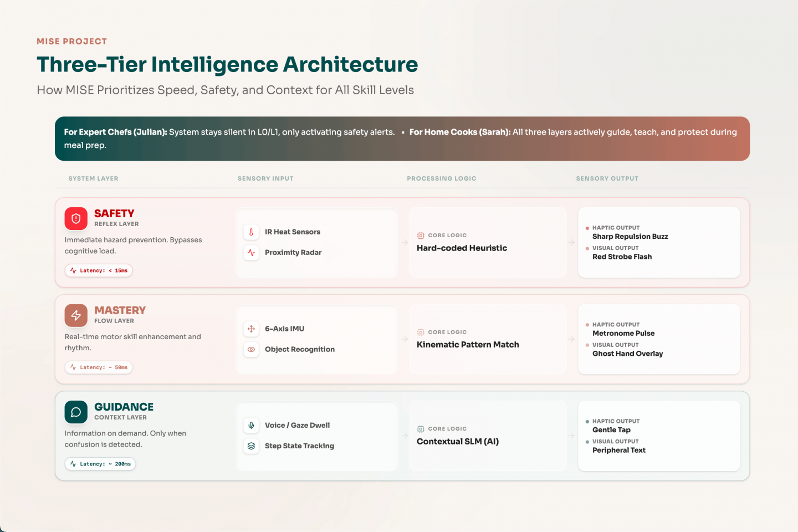Click the Latency ~ 50ms badge
This screenshot has width=798, height=532.
tap(99, 367)
